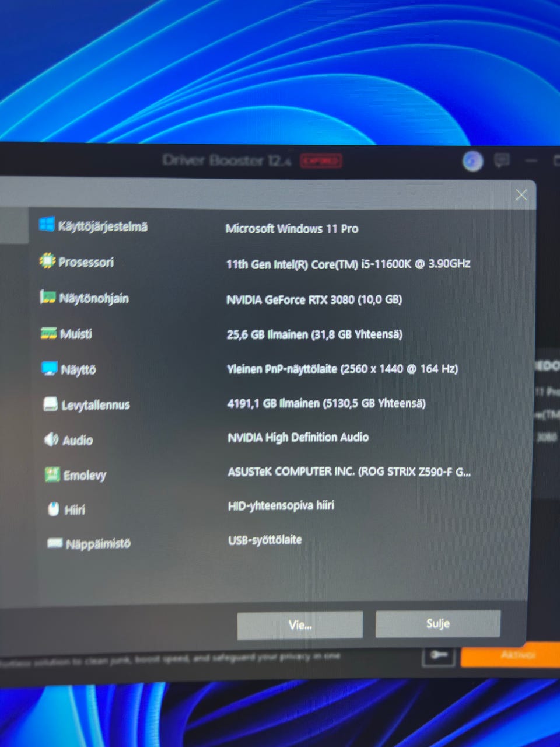The height and width of the screenshot is (747, 560).
Task: Select the Muisti label
Action: click(76, 334)
